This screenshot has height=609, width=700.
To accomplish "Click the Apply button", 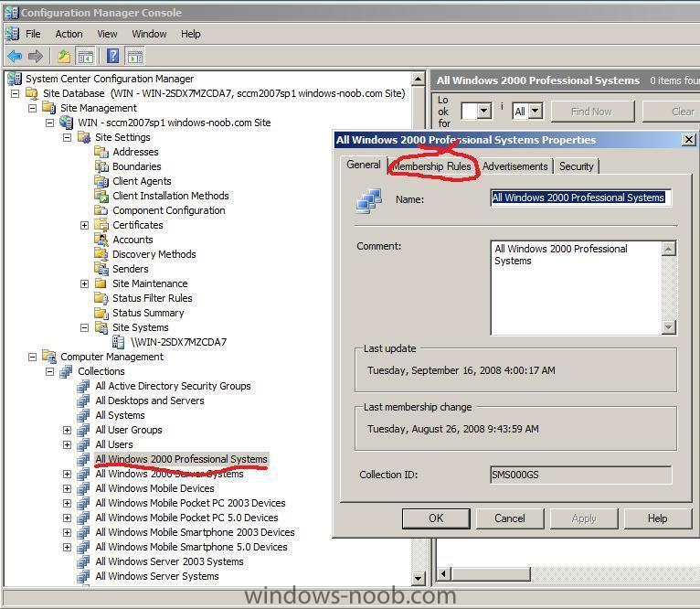I will click(584, 518).
